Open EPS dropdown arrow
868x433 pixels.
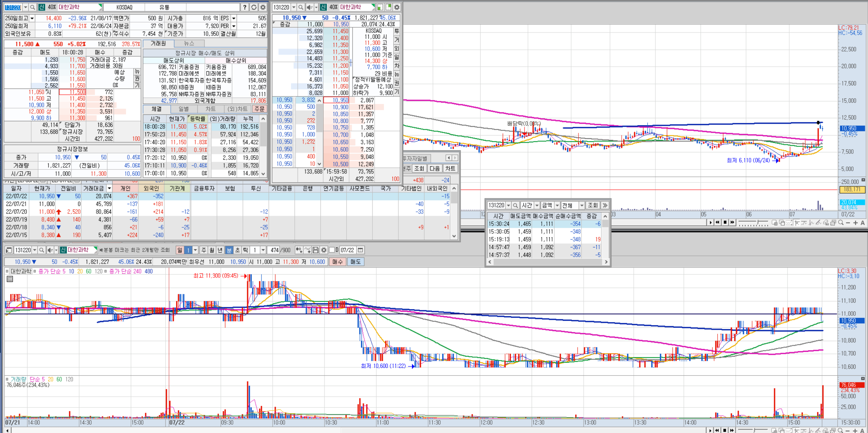[x=234, y=18]
